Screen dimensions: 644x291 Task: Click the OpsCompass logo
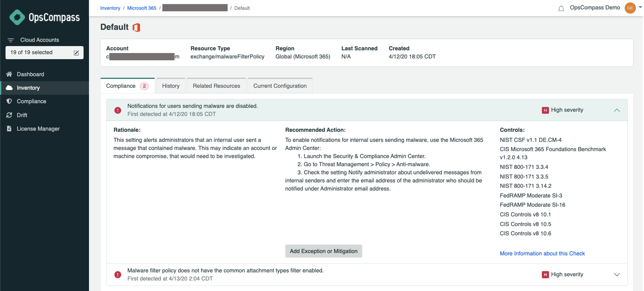(x=44, y=17)
